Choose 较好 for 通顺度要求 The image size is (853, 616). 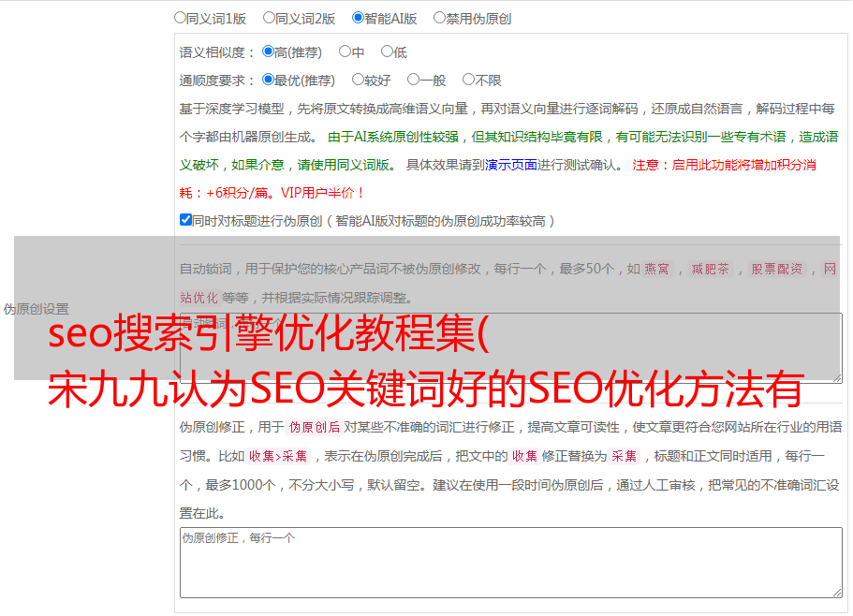click(x=359, y=81)
